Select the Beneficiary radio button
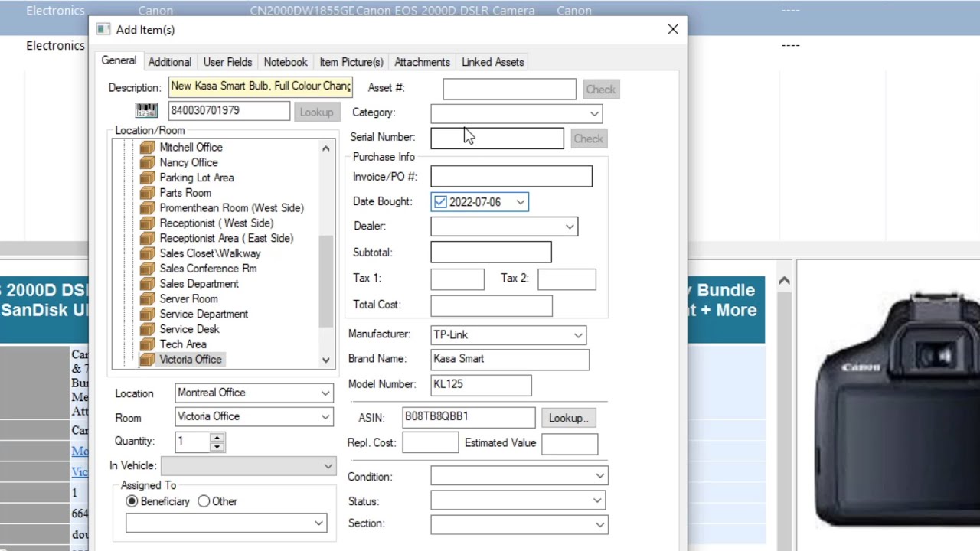Image resolution: width=980 pixels, height=551 pixels. 132,501
